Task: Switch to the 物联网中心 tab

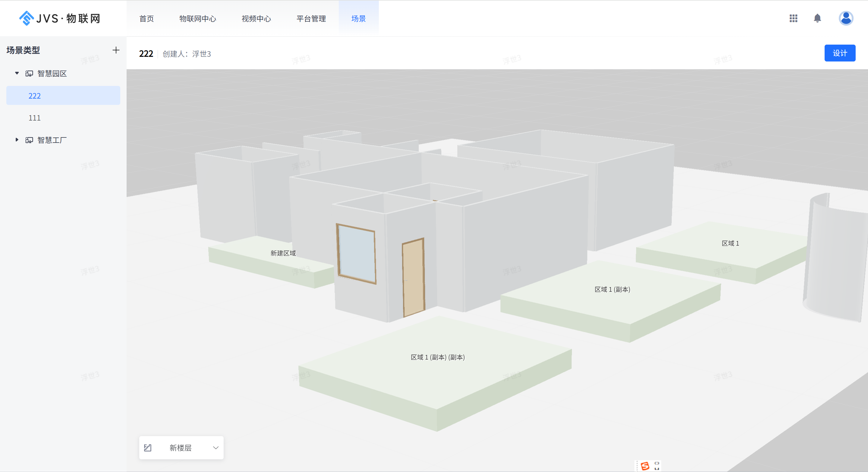Action: tap(197, 19)
